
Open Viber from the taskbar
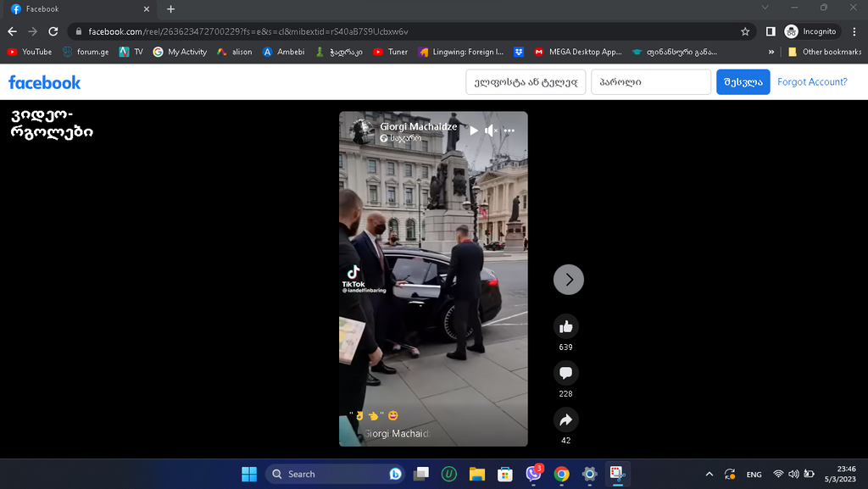pyautogui.click(x=533, y=474)
